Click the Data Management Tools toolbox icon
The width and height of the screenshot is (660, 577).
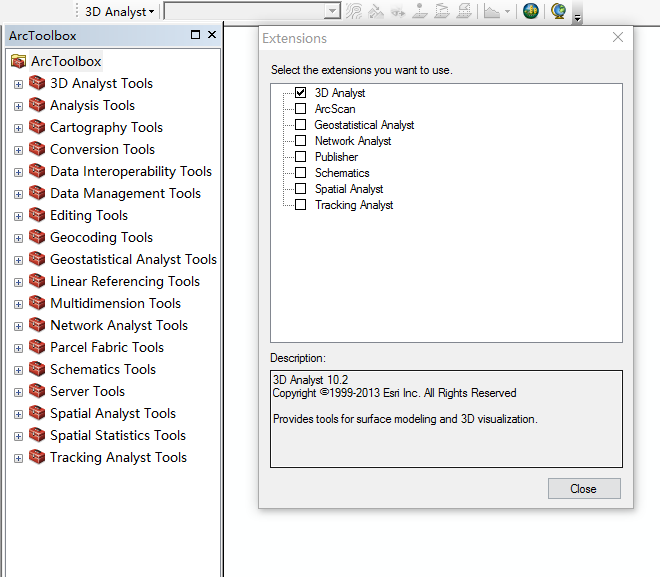click(37, 193)
